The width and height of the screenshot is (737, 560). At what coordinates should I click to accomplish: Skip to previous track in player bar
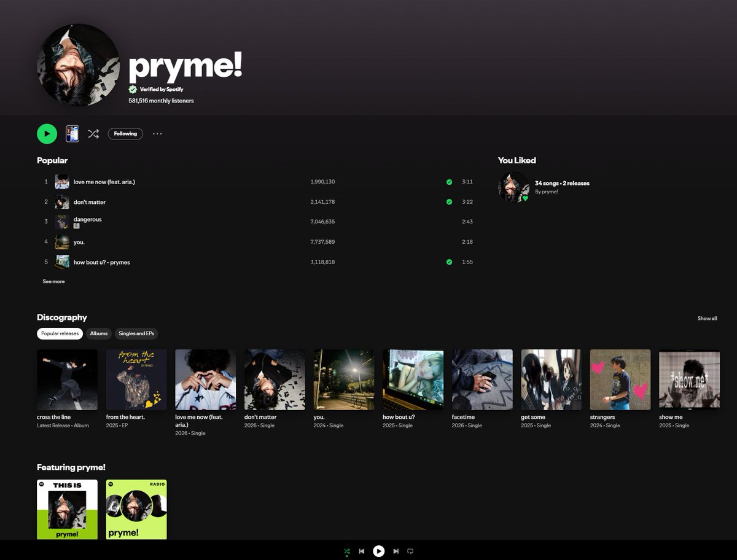[362, 551]
